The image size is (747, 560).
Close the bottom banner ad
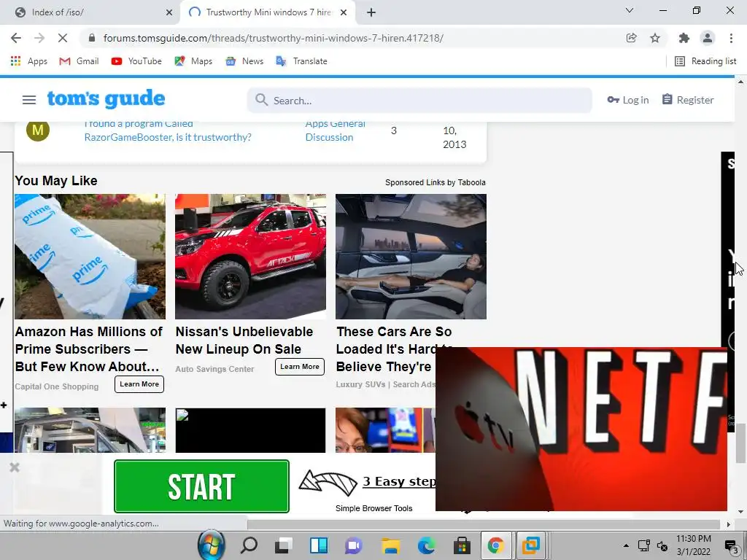tap(15, 467)
